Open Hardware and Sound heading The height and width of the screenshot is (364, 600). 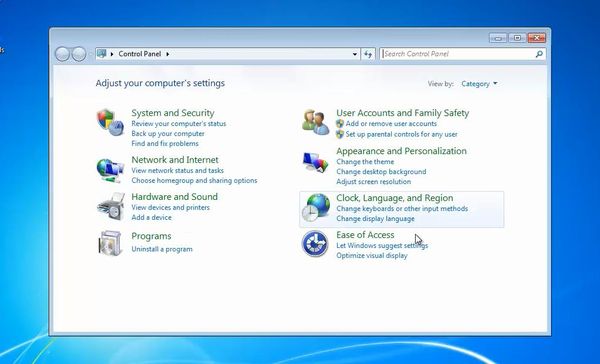coord(174,197)
